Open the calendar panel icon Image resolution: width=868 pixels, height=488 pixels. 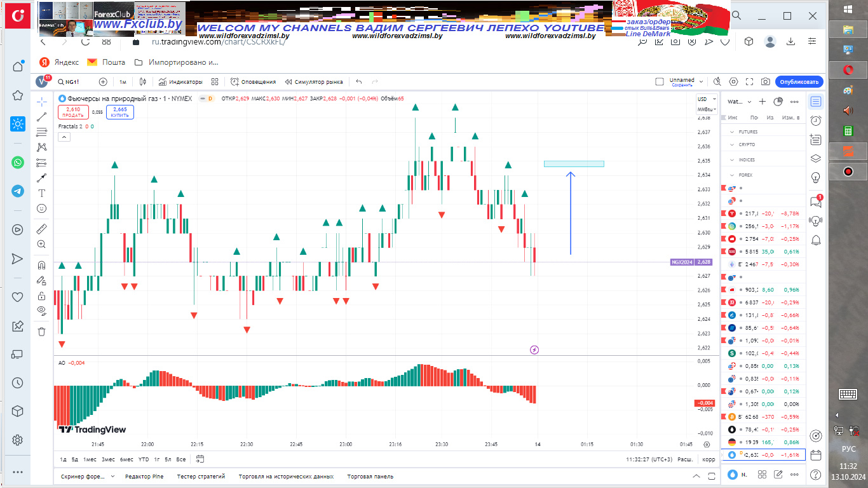[x=816, y=455]
